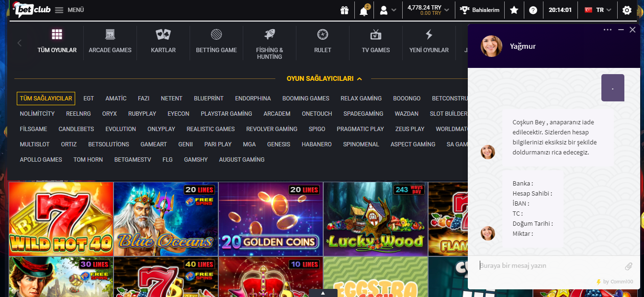Screen dimensions: 644x297
Task: Filter by SPINOMENAL provider
Action: (x=361, y=144)
